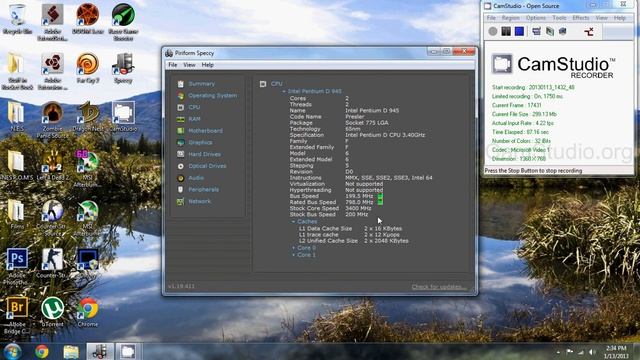Pause recording in CamStudio
Screen dimensions: 640x360
click(x=506, y=31)
